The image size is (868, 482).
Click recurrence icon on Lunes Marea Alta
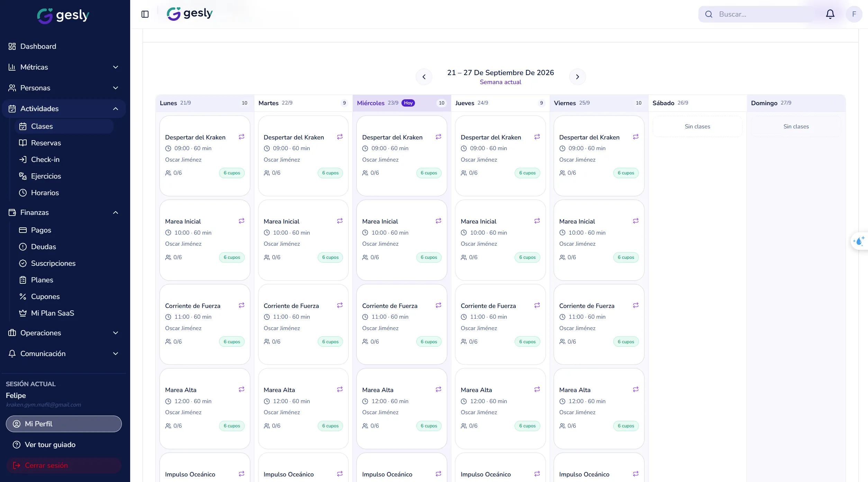coord(242,389)
